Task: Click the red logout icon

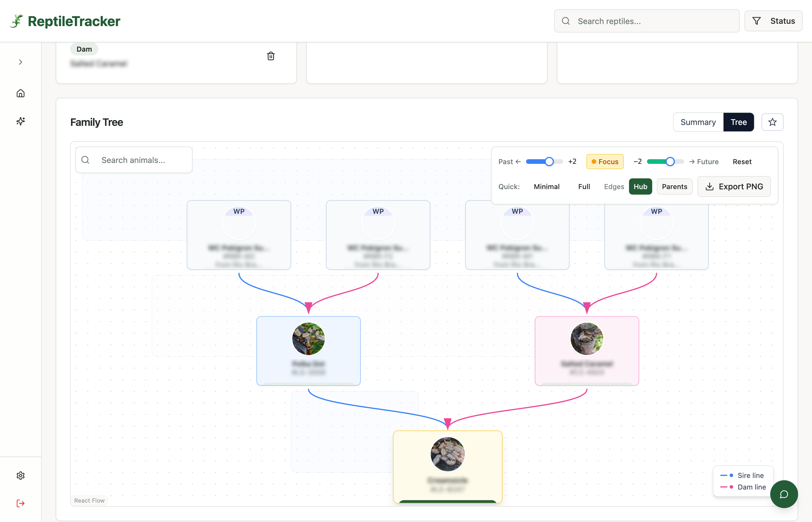Action: click(21, 503)
